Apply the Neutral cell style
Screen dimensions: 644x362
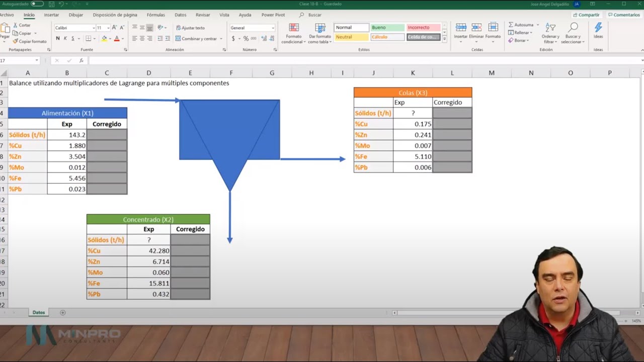click(351, 37)
